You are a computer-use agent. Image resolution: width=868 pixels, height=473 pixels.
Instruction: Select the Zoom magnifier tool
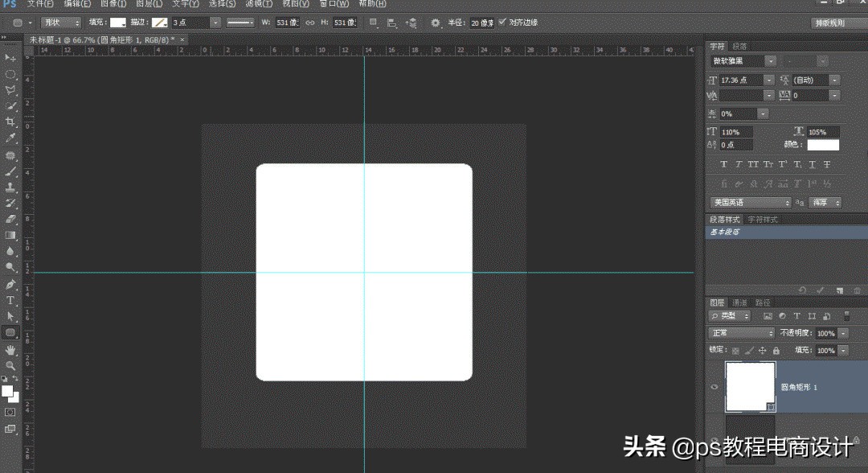(10, 366)
